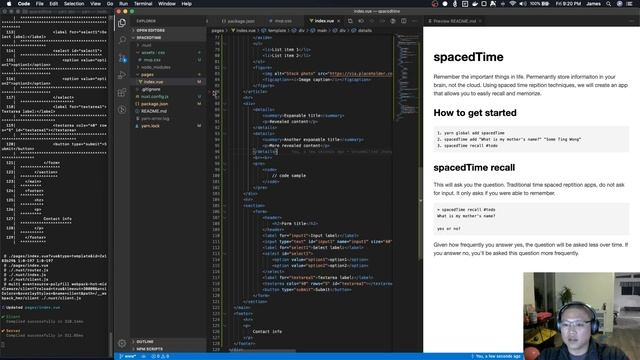
Task: Click the 'James' user name in menu bar
Action: pos(593,4)
